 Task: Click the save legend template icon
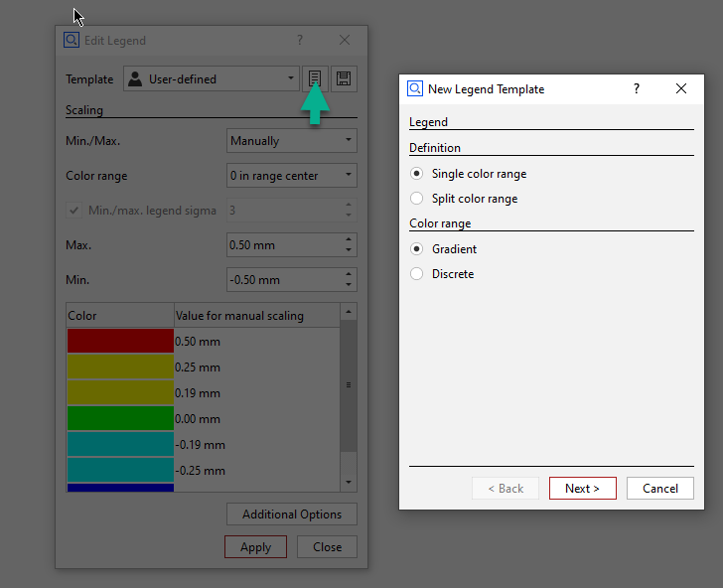[x=344, y=79]
